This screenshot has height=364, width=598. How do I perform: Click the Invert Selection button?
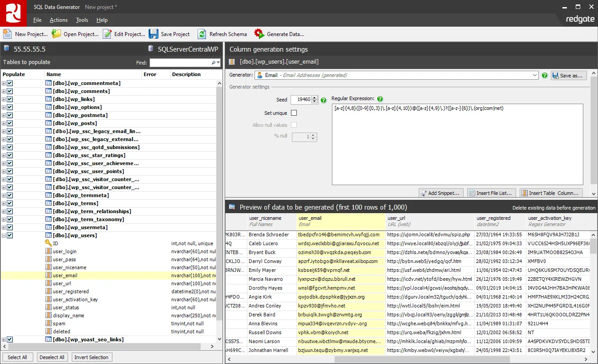[91, 357]
